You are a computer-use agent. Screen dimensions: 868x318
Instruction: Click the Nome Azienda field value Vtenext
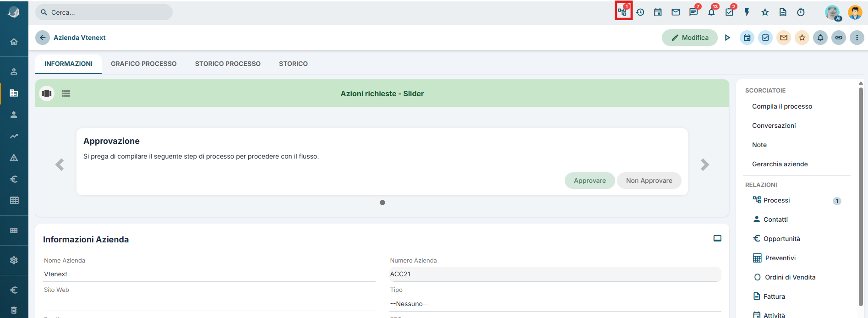[209, 274]
